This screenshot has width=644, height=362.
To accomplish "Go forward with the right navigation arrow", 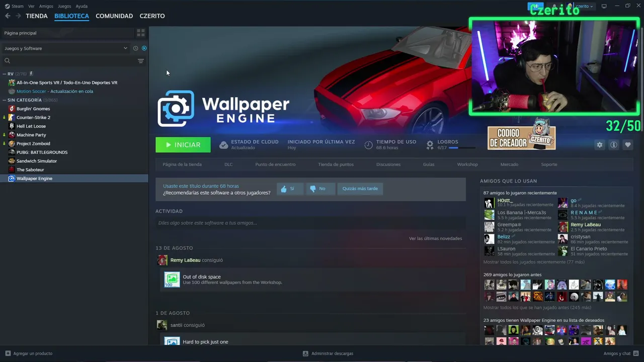I will (x=18, y=16).
